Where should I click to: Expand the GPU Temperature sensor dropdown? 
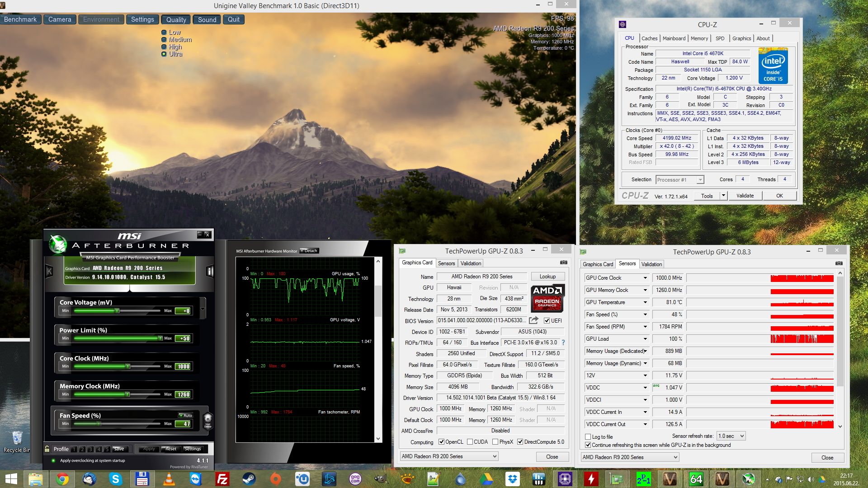645,302
